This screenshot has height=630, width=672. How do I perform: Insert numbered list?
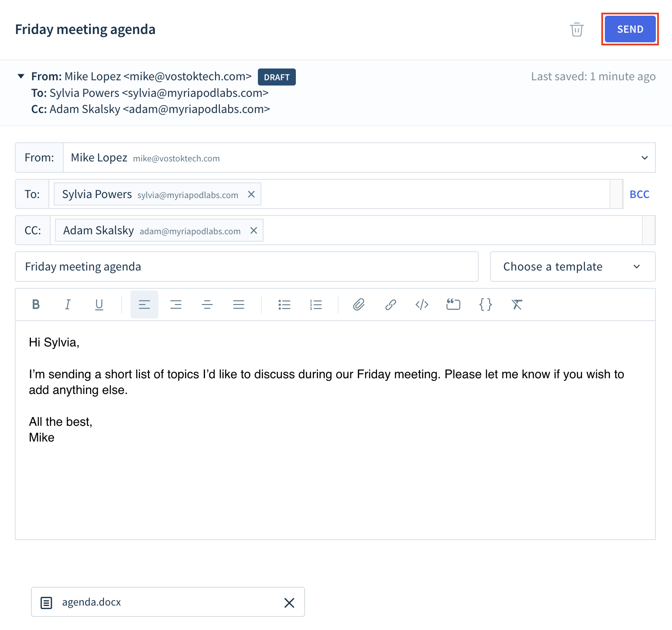click(315, 305)
